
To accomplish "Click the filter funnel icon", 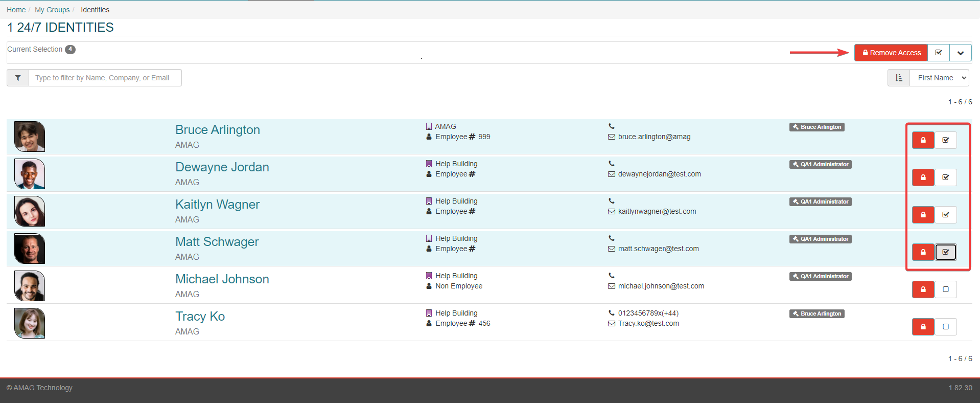I will pyautogui.click(x=18, y=78).
